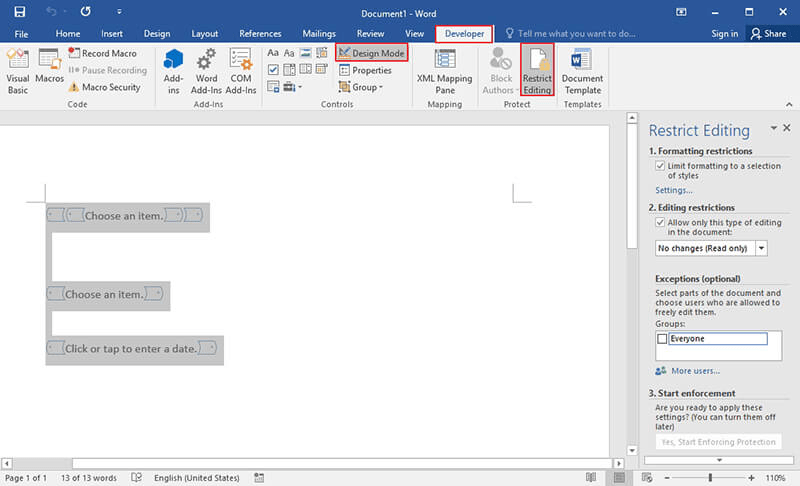Uncheck Allow only this type of editing
This screenshot has width=800, height=486.
660,222
